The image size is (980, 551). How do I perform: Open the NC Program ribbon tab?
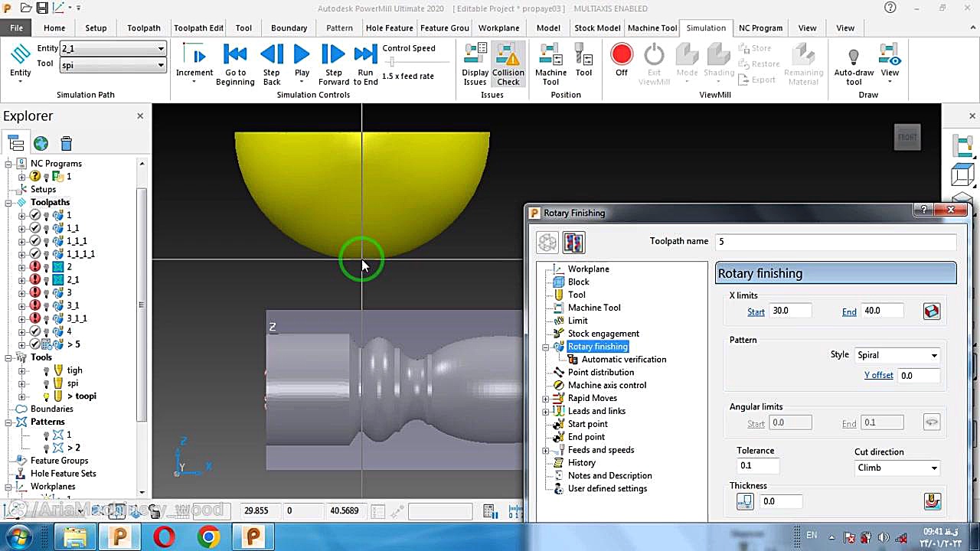759,28
